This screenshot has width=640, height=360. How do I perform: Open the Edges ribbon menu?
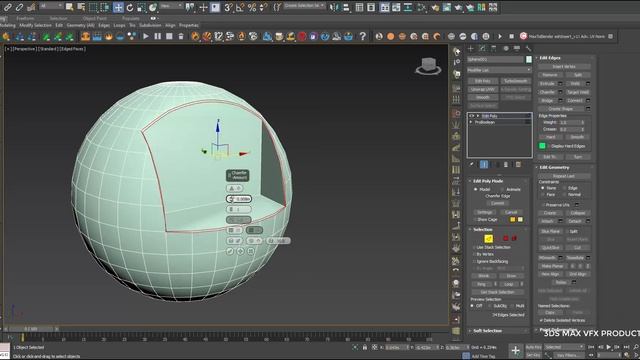[x=104, y=25]
